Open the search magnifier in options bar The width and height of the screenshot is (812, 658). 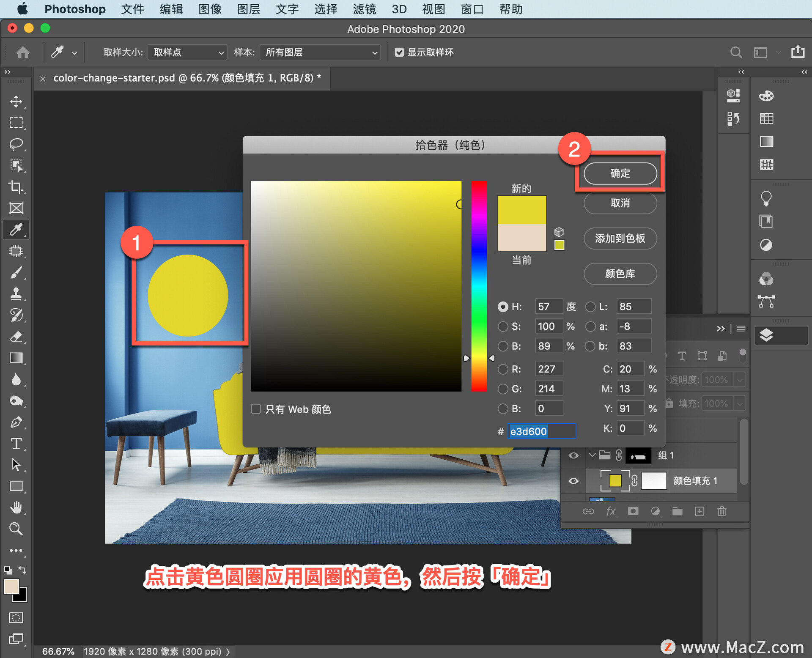(x=736, y=52)
